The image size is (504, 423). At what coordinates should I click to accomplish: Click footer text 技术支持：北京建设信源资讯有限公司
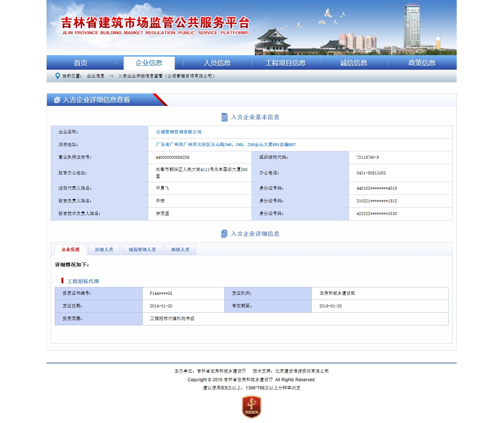coord(291,371)
